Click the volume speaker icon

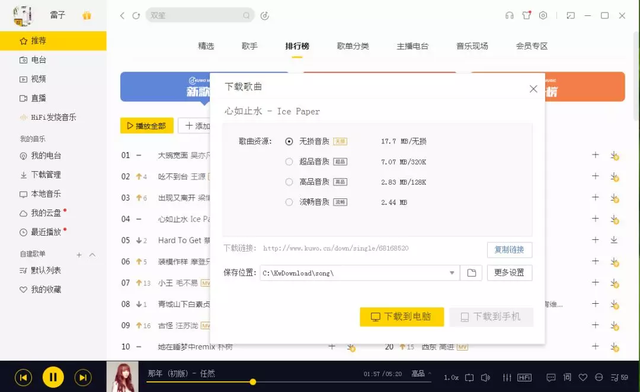tap(485, 378)
